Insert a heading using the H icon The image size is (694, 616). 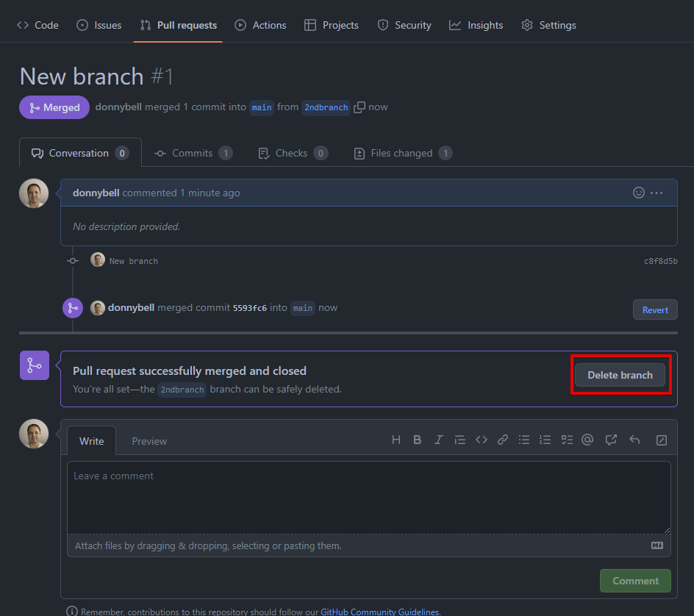click(x=396, y=439)
